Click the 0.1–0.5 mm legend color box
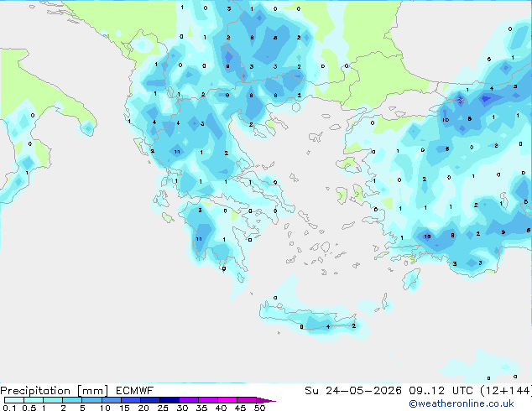The image size is (532, 411). pos(14,400)
